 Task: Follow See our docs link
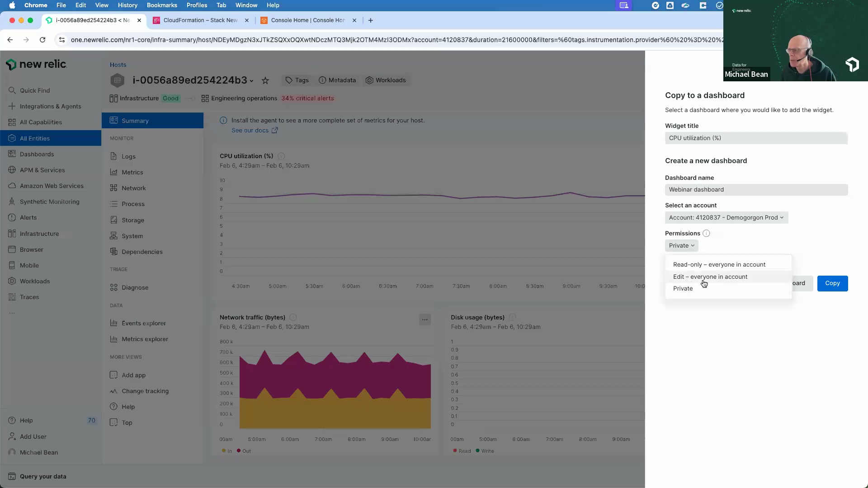click(255, 130)
